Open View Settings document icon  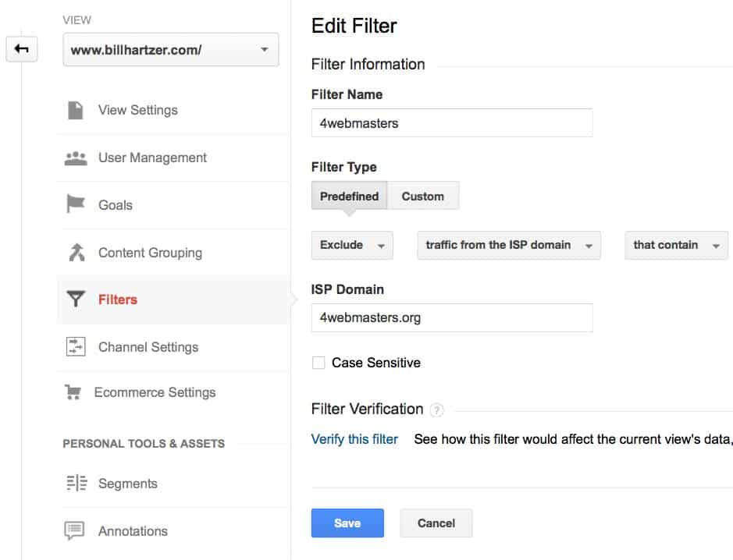pyautogui.click(x=75, y=110)
